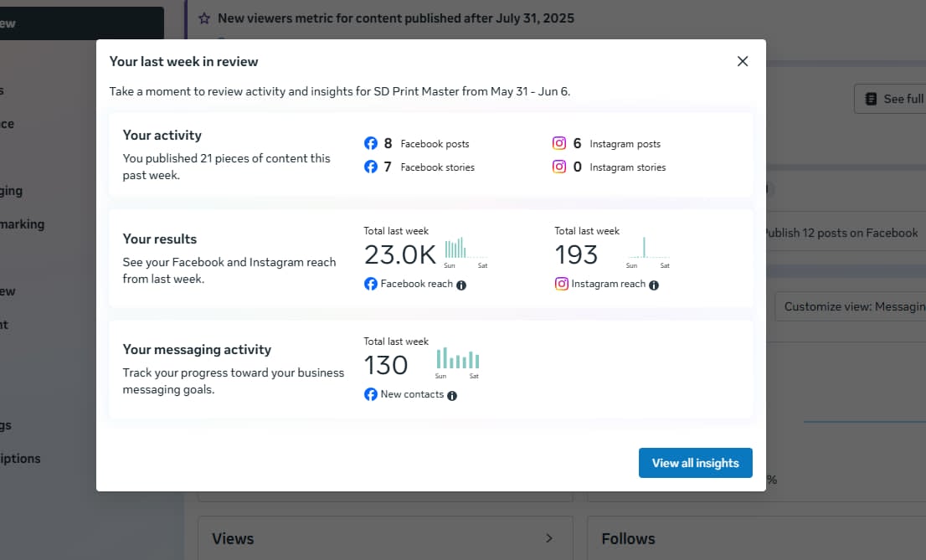
Task: Open the Follows card
Action: (628, 539)
